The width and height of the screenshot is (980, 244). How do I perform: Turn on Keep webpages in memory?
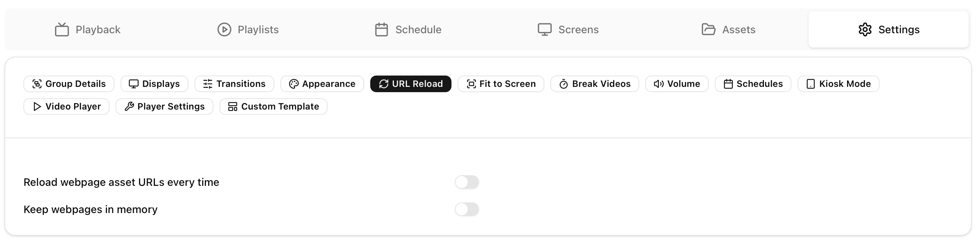[467, 209]
